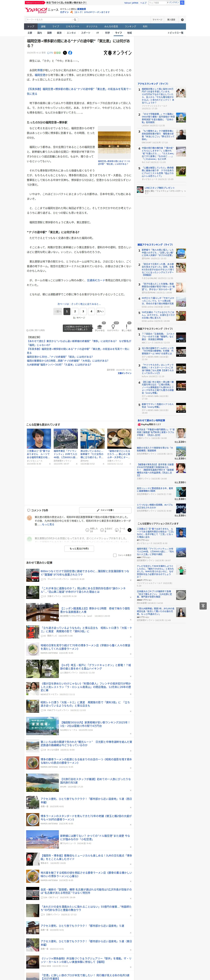210x980 pixels.
Task: Share article on X beside comment count
Action: 65,53
